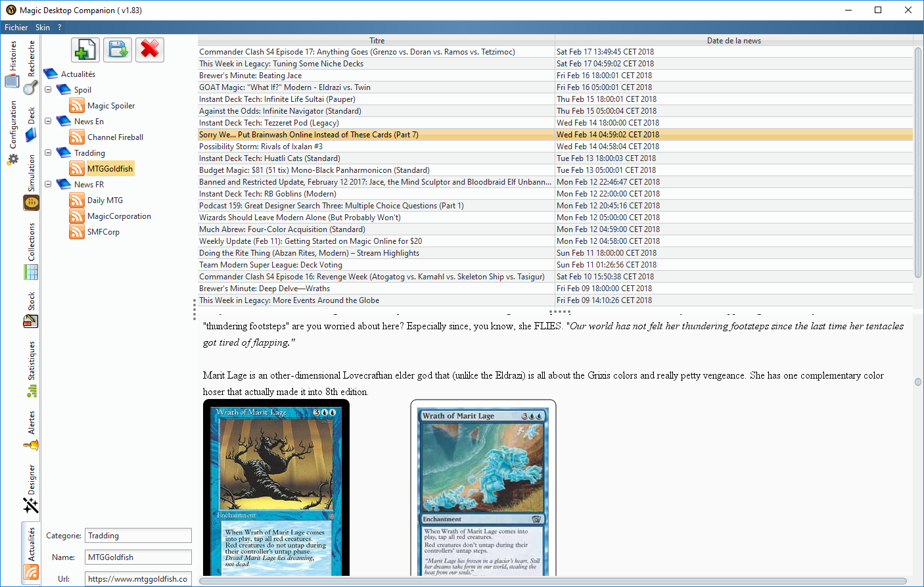Sort by Date de la news header
This screenshot has height=587, width=924.
pos(734,41)
